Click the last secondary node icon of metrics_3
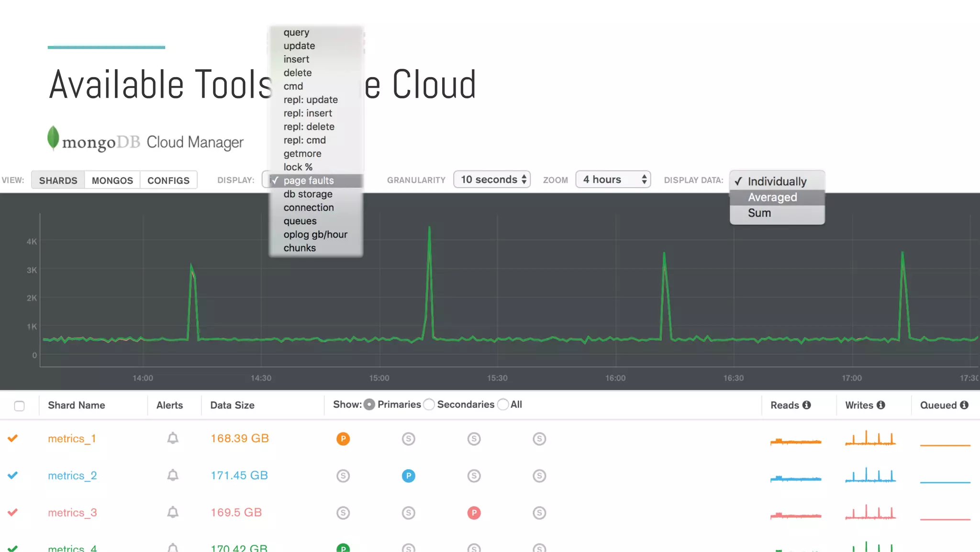Image resolution: width=980 pixels, height=552 pixels. click(539, 513)
